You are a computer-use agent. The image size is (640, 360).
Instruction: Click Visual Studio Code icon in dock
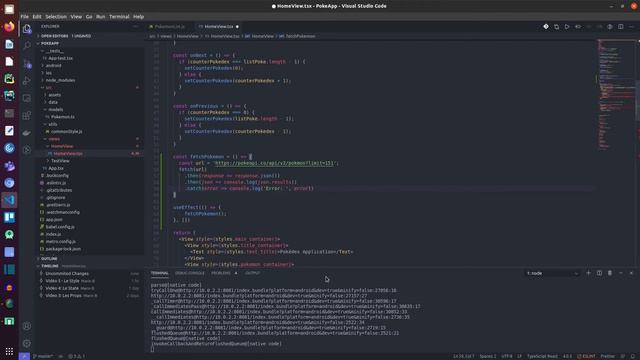(x=9, y=200)
